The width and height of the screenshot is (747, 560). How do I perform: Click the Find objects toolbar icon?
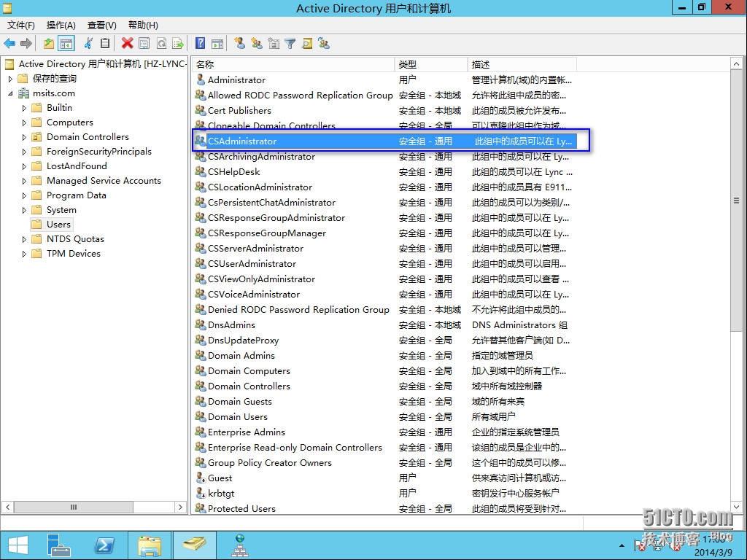tap(307, 44)
